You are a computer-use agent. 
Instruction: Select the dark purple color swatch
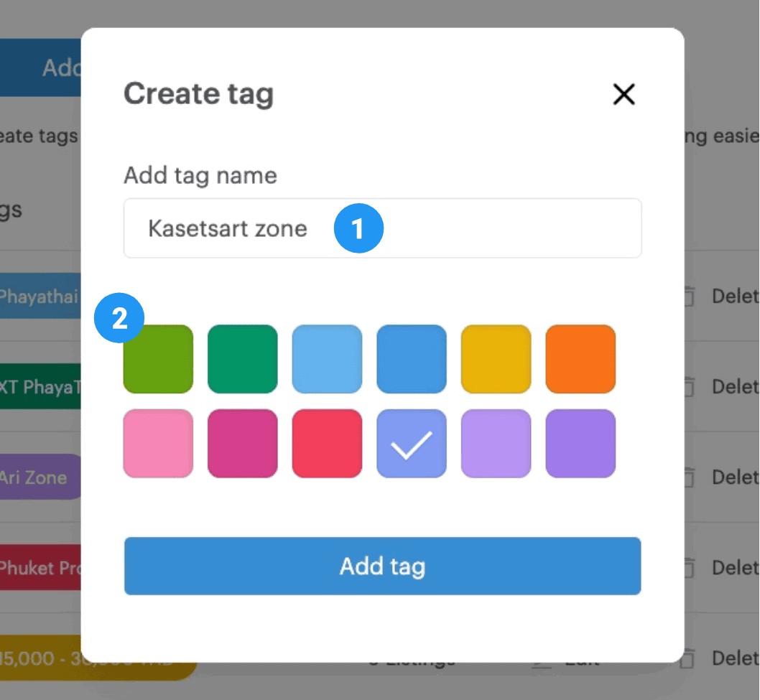point(580,443)
